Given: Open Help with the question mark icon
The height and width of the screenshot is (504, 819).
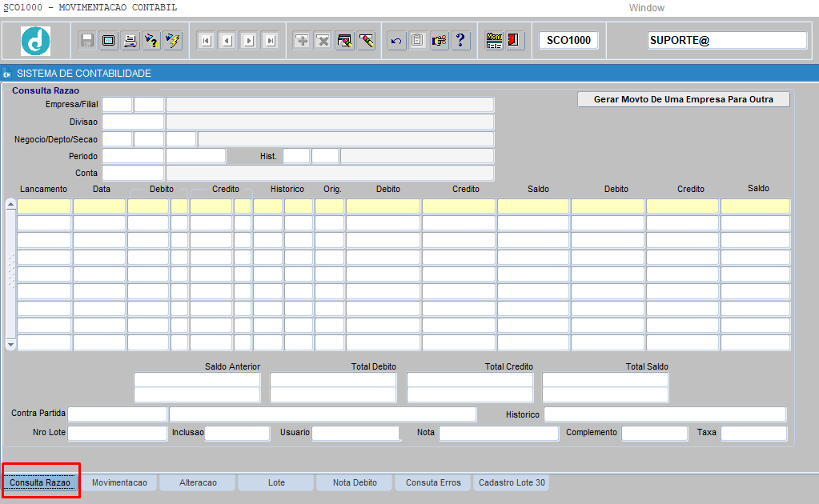Looking at the screenshot, I should (460, 40).
